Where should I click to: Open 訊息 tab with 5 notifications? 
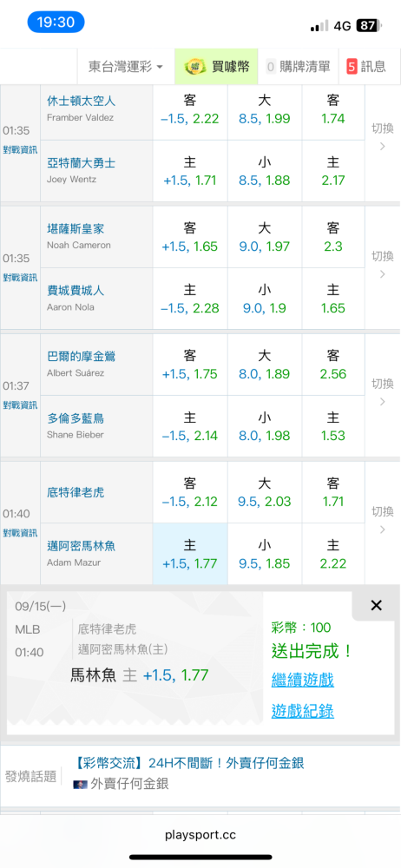point(366,67)
